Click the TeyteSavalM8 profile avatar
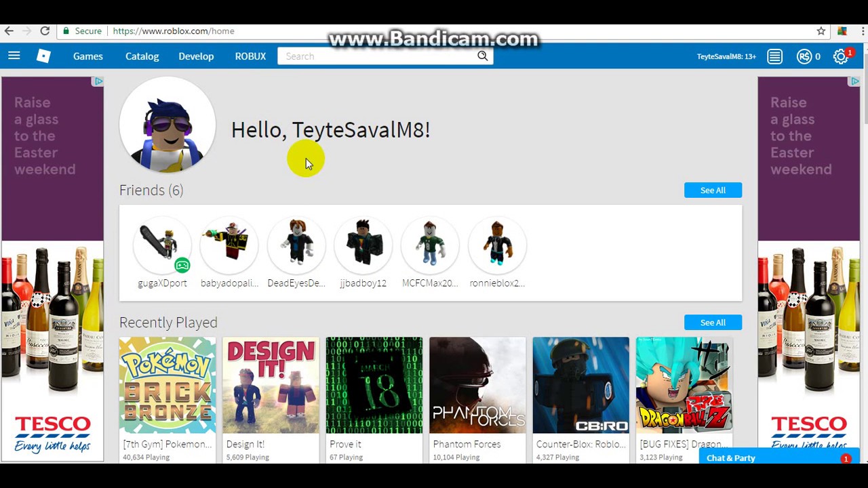 tap(167, 125)
